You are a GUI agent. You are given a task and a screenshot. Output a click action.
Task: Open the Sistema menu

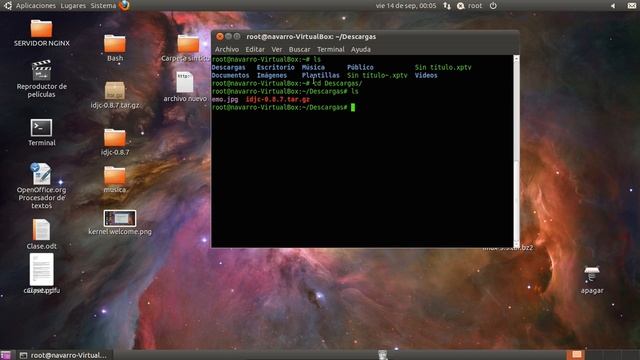tap(103, 6)
